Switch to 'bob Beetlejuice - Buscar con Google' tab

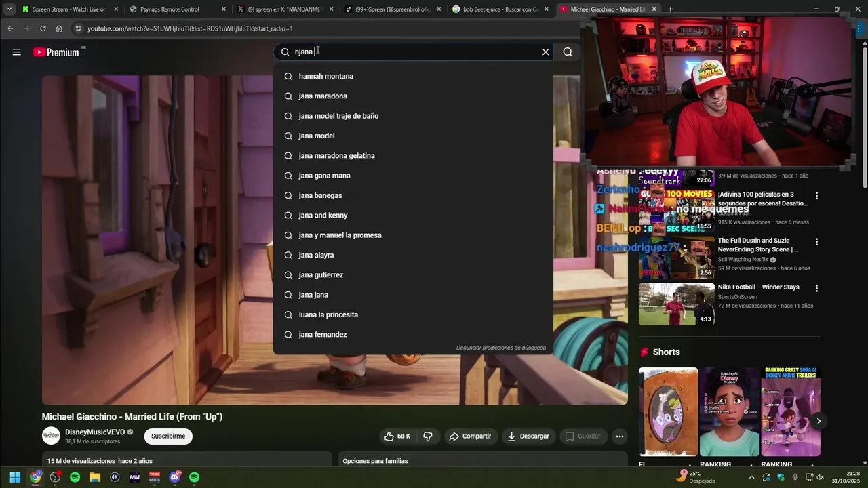click(x=500, y=9)
